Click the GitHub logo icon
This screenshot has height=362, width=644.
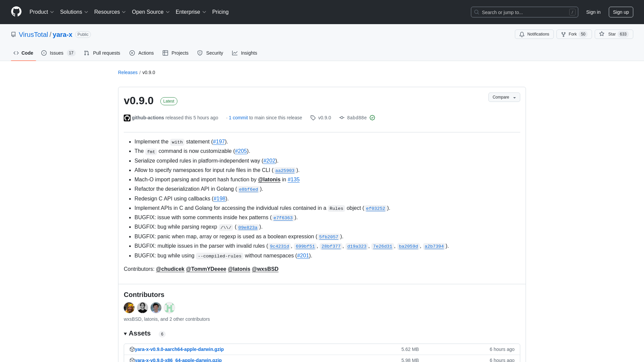tap(16, 12)
